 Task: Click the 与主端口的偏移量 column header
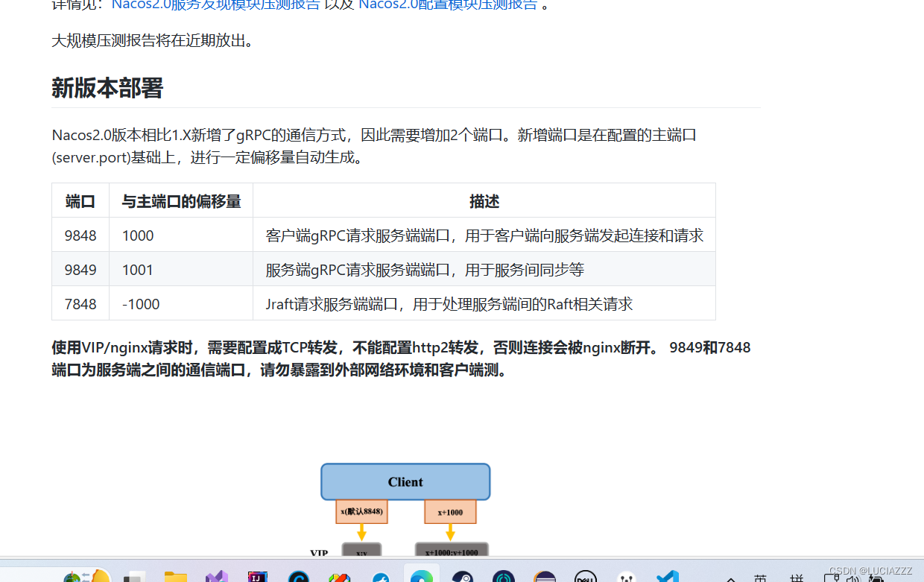click(x=181, y=200)
